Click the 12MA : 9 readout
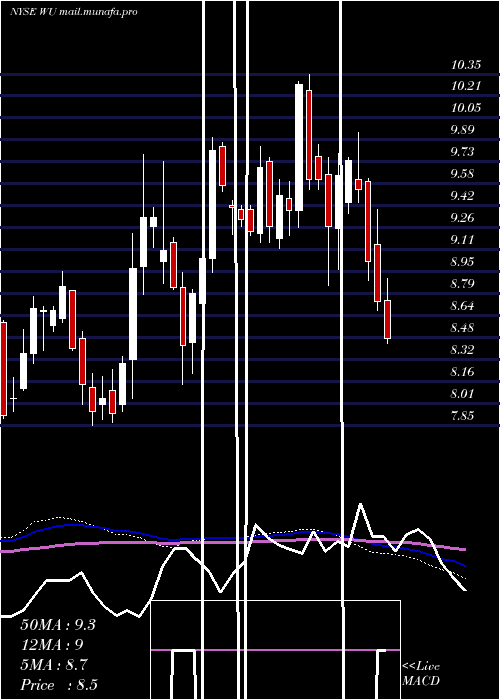The width and height of the screenshot is (500, 700). click(52, 645)
